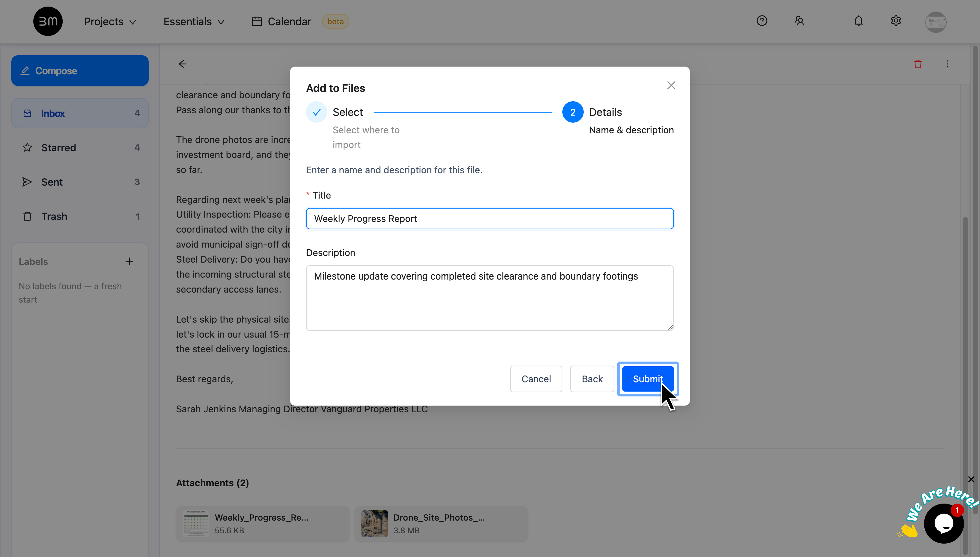Open the Trash folder
Image resolution: width=980 pixels, height=557 pixels.
coord(80,216)
